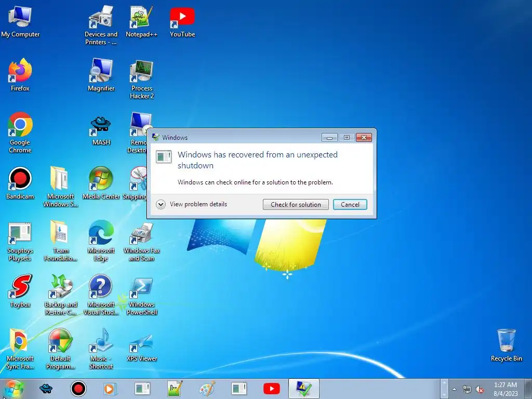Close the Windows error dialog
This screenshot has width=532, height=399.
click(364, 137)
